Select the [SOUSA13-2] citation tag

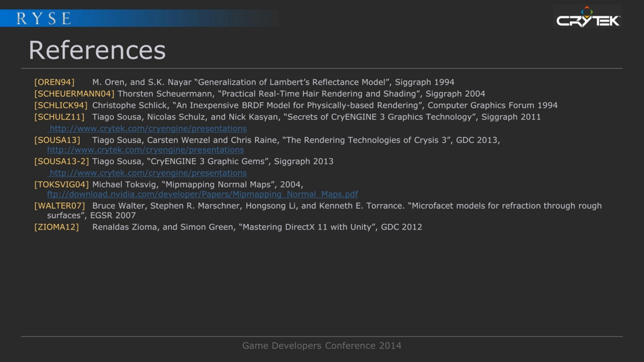tap(61, 161)
